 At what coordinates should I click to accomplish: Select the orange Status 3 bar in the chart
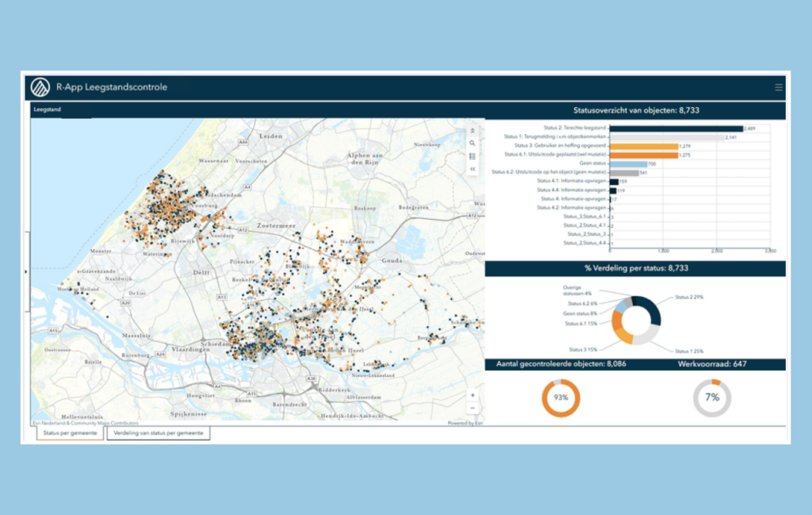pyautogui.click(x=644, y=147)
